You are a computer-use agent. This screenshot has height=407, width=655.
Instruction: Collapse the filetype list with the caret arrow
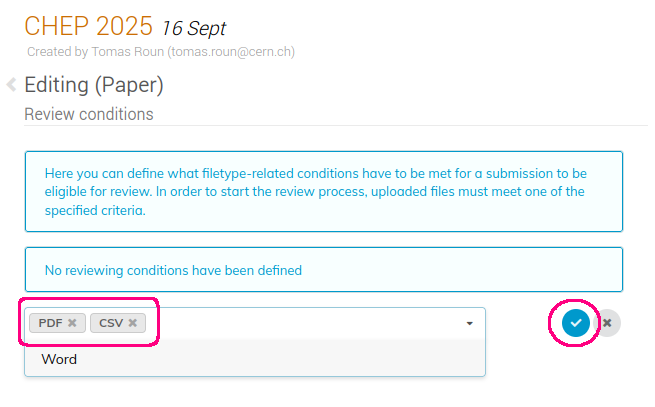pos(470,323)
